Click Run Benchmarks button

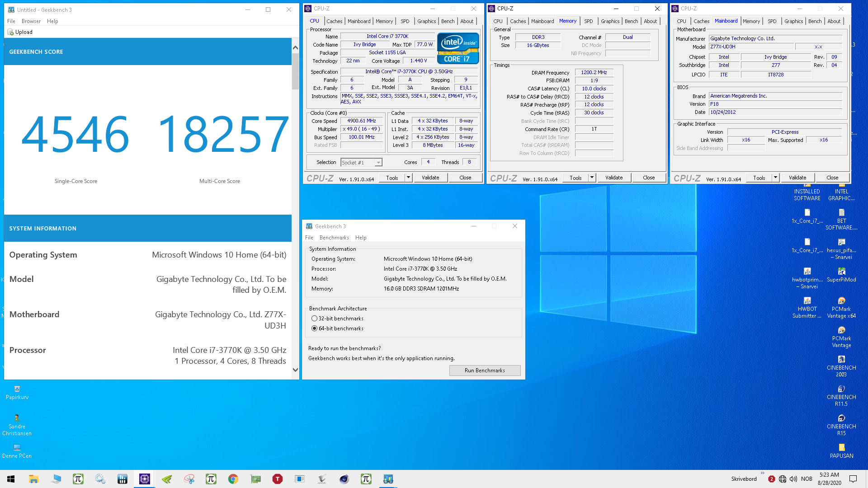[485, 371]
